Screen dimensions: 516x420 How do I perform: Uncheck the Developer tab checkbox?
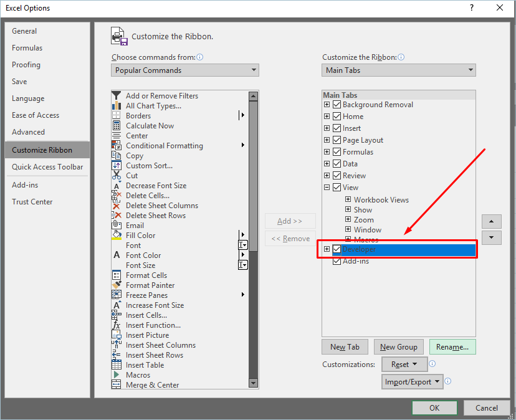point(337,249)
